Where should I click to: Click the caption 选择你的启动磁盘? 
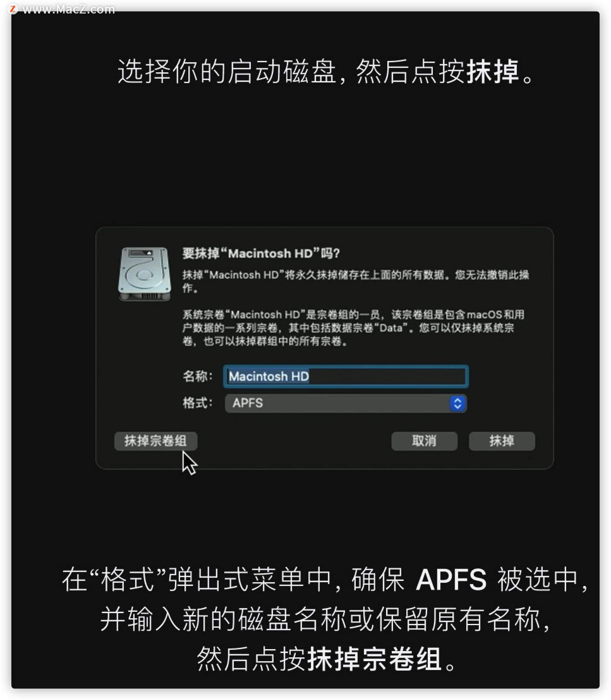[226, 71]
